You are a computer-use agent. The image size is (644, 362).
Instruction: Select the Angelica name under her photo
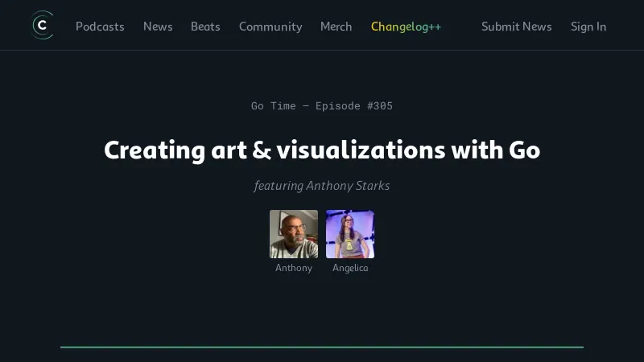pyautogui.click(x=350, y=268)
